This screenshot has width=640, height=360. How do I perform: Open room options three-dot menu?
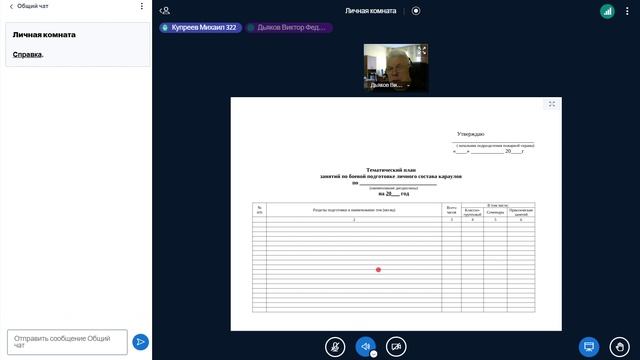point(627,11)
